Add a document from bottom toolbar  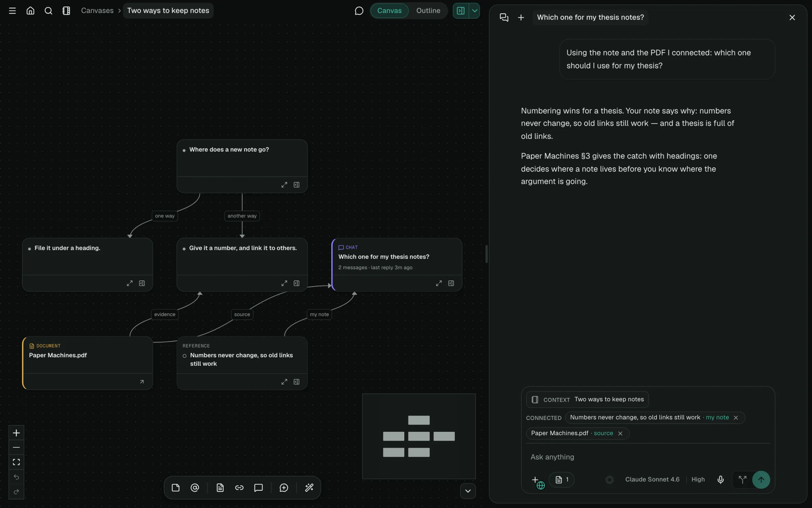(220, 488)
